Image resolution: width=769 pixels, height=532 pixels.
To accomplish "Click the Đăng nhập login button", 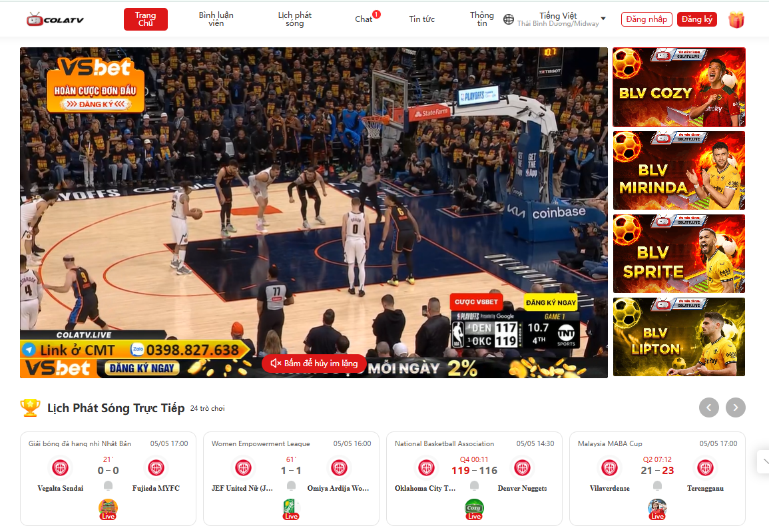I will click(x=646, y=19).
